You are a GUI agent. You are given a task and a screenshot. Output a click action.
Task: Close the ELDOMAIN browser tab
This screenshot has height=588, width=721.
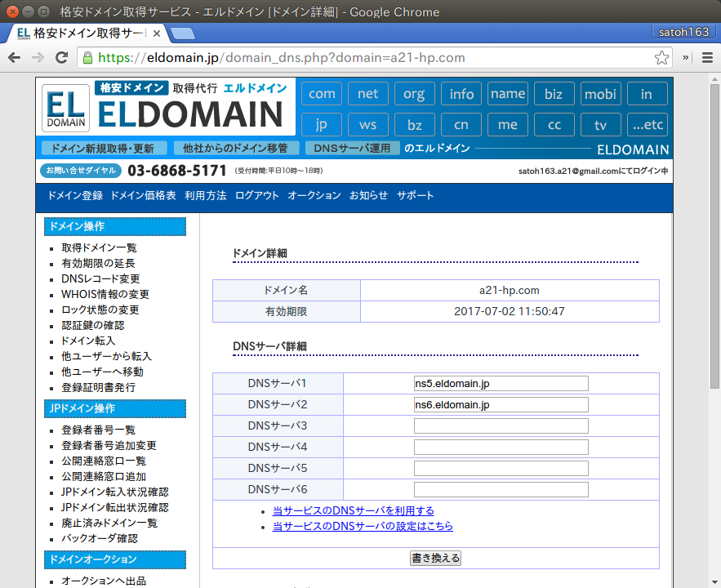156,33
